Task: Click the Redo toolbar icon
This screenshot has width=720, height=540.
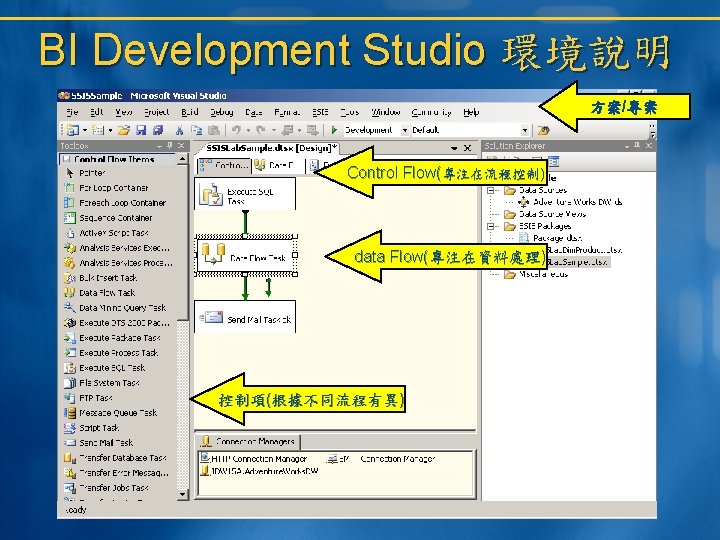Action: pos(261,130)
